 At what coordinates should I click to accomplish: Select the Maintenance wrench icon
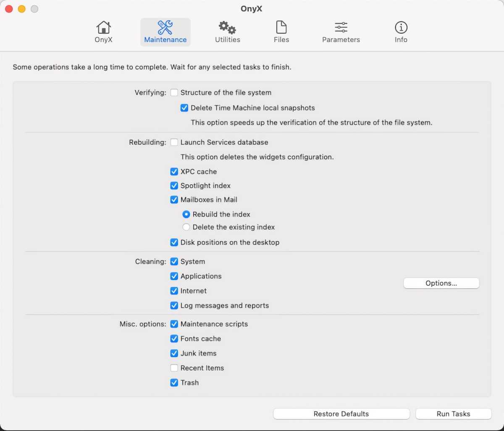(x=165, y=28)
